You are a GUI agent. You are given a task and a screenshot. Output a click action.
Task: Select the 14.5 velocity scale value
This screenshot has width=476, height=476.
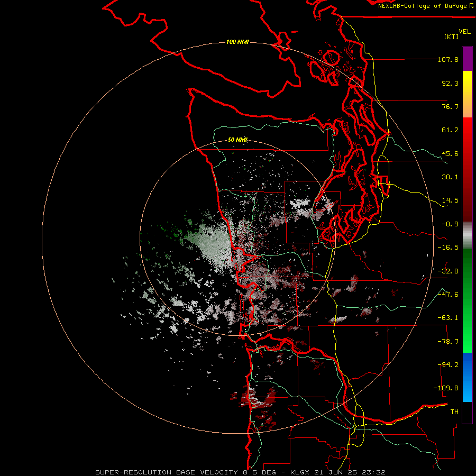point(450,200)
